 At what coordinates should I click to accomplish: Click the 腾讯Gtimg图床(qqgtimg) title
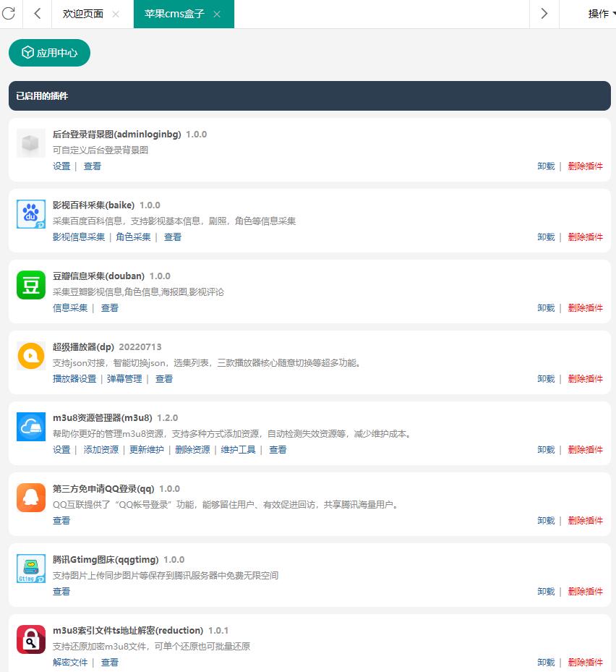coord(106,560)
